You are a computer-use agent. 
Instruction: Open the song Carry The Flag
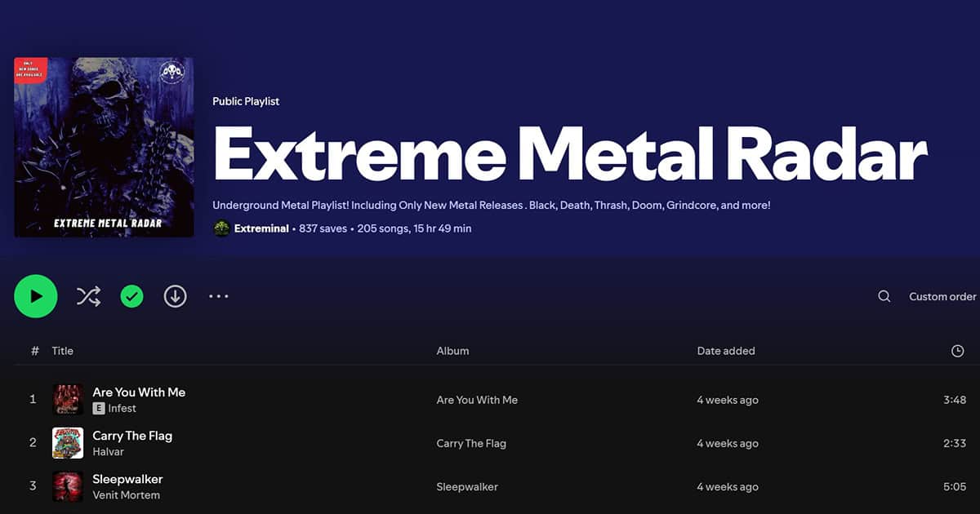pos(132,436)
